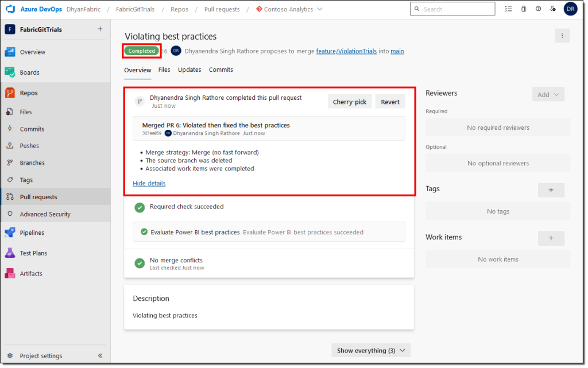Open the feature/ViolationTrials branch link
This screenshot has height=368, width=588.
346,51
